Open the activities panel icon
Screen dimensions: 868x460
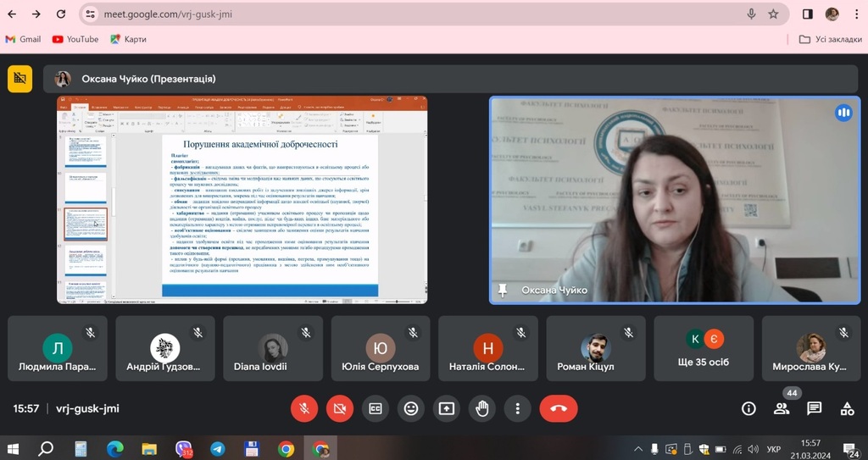pyautogui.click(x=846, y=408)
